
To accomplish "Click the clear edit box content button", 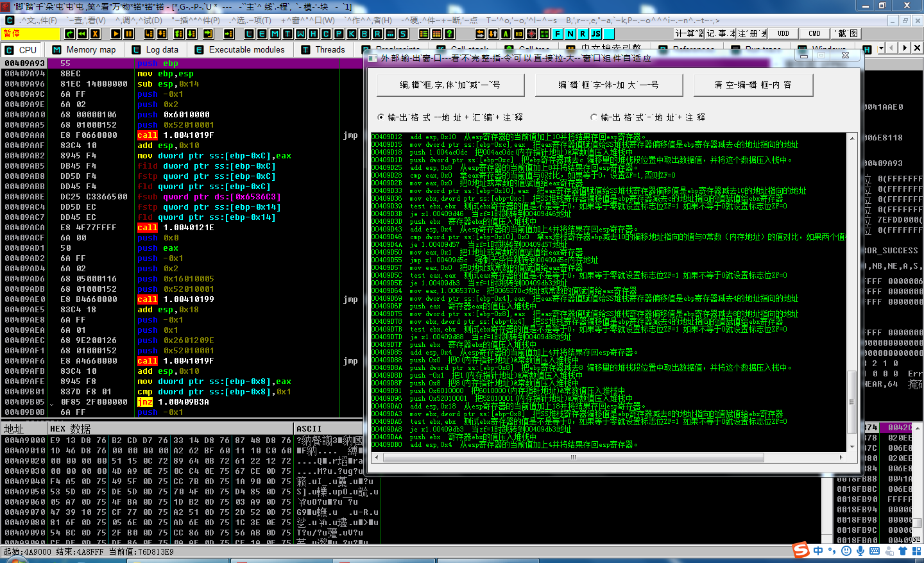I will point(753,85).
